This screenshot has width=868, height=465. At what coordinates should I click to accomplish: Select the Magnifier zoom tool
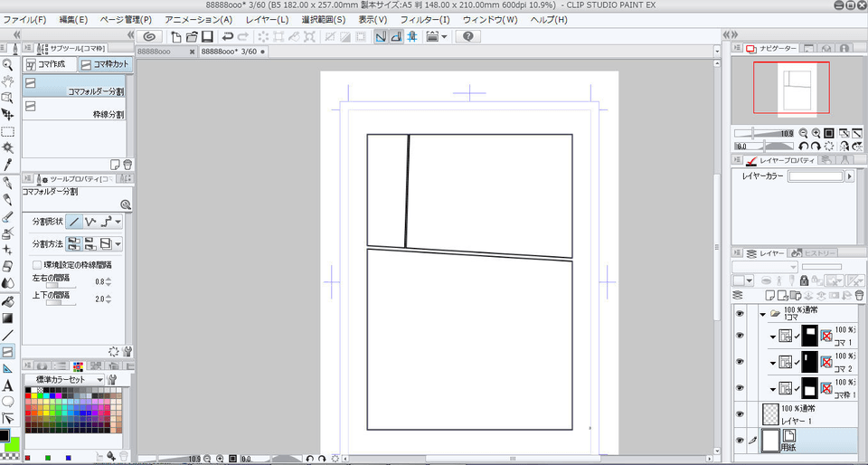[x=7, y=65]
